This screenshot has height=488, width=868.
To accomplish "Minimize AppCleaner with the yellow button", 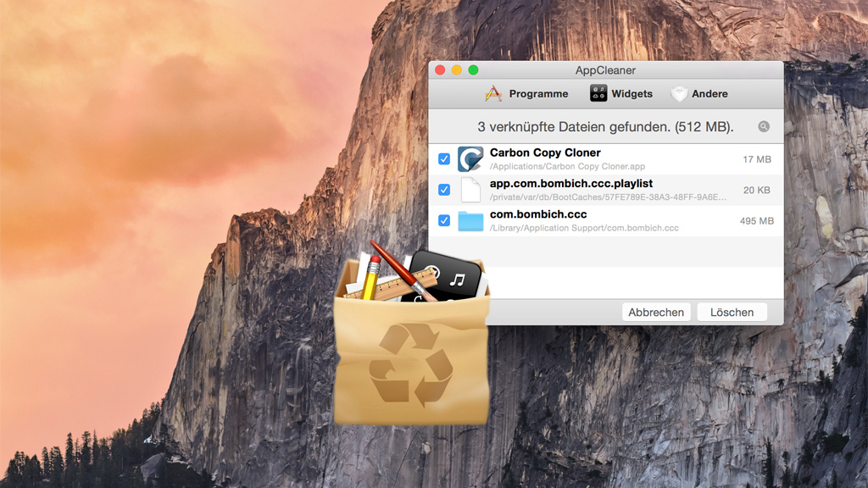I will click(x=457, y=69).
